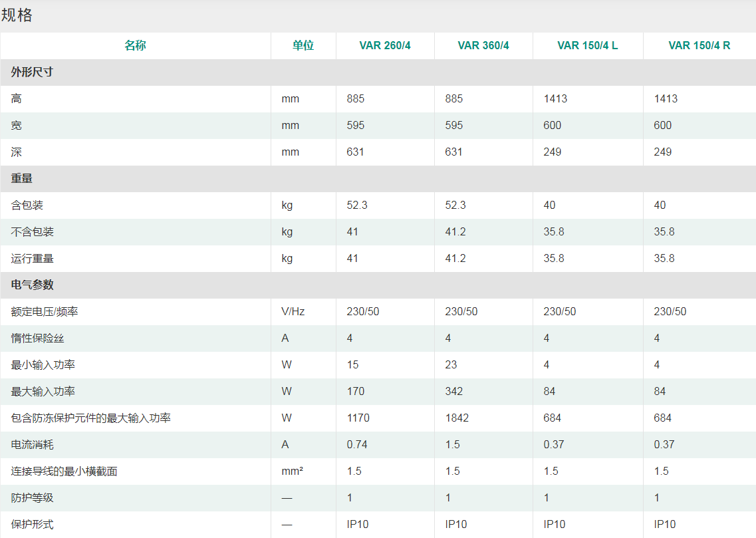Click the 重量 section header row
Screen dimensions: 756x538
pos(22,179)
